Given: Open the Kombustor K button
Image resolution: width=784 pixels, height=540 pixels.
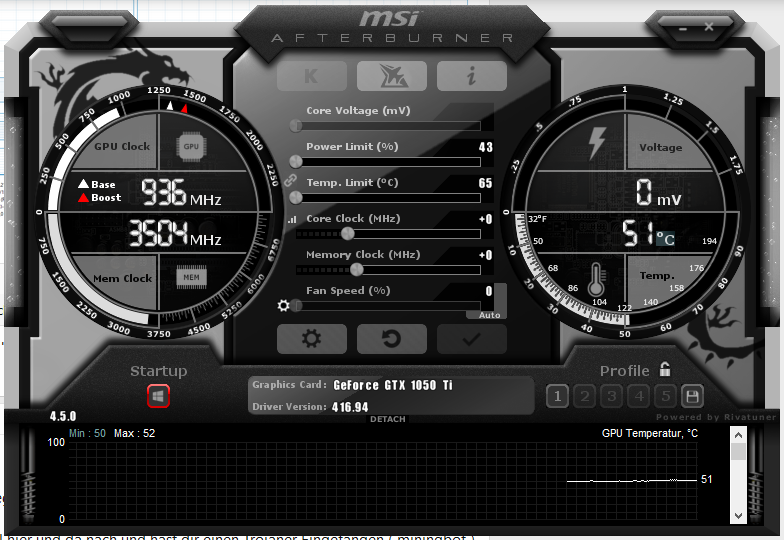Looking at the screenshot, I should 312,76.
